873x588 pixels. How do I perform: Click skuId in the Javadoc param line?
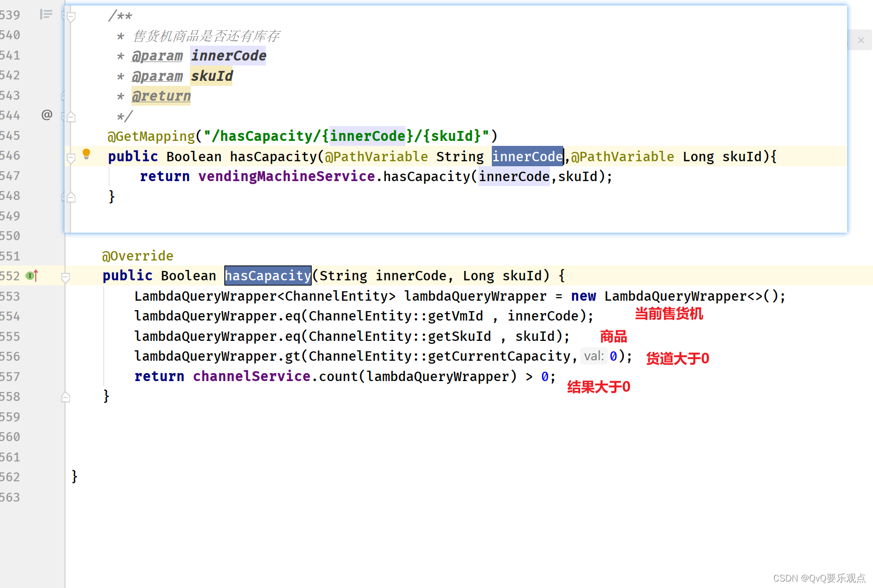click(212, 76)
